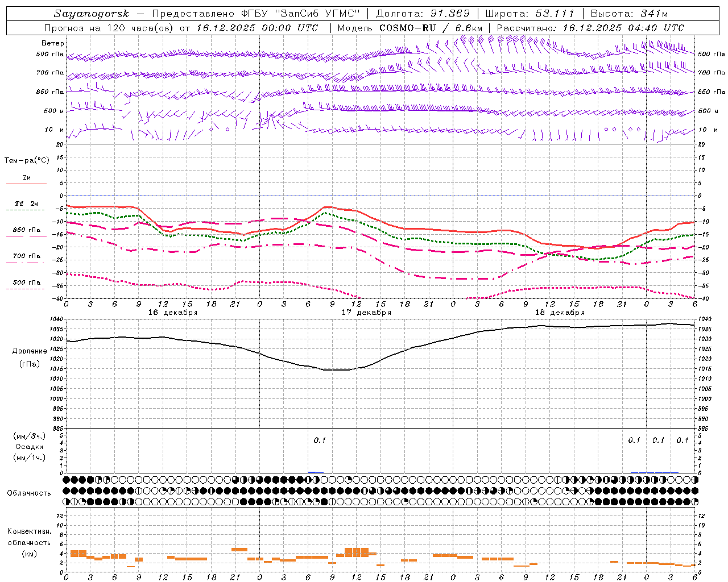Click the '(гПа)' unit under Давление

pos(30,364)
